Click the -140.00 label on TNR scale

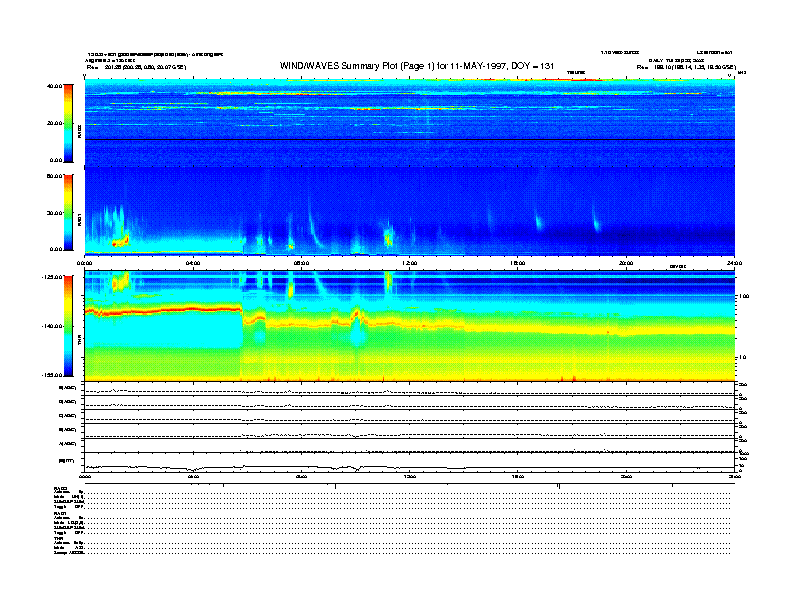(x=53, y=326)
